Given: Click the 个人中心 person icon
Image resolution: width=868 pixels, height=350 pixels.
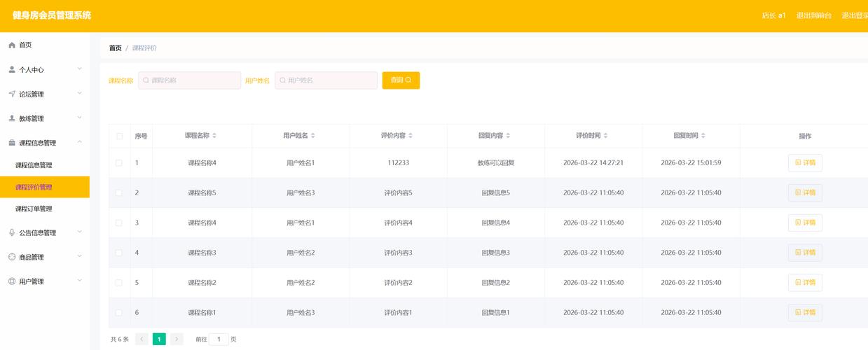Looking at the screenshot, I should click(12, 69).
